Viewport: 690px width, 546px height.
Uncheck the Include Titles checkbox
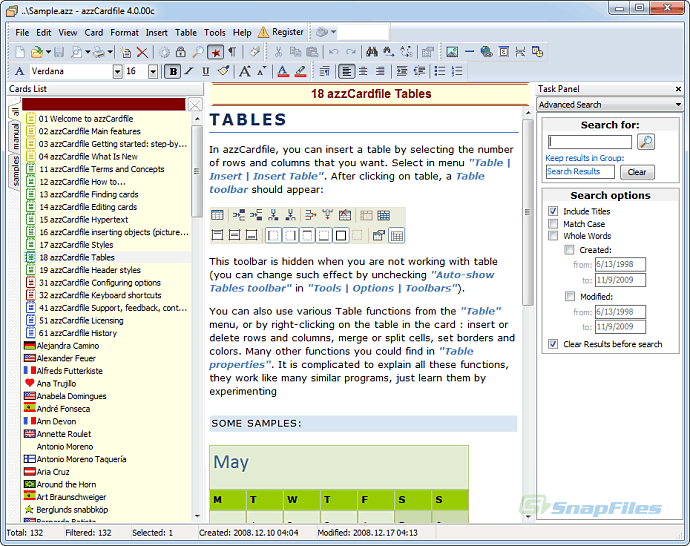[553, 211]
